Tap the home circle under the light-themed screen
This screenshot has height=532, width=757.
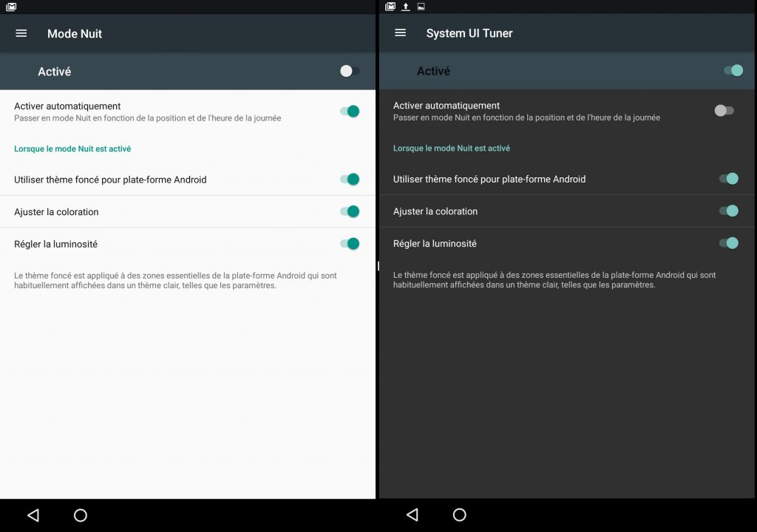coord(81,515)
